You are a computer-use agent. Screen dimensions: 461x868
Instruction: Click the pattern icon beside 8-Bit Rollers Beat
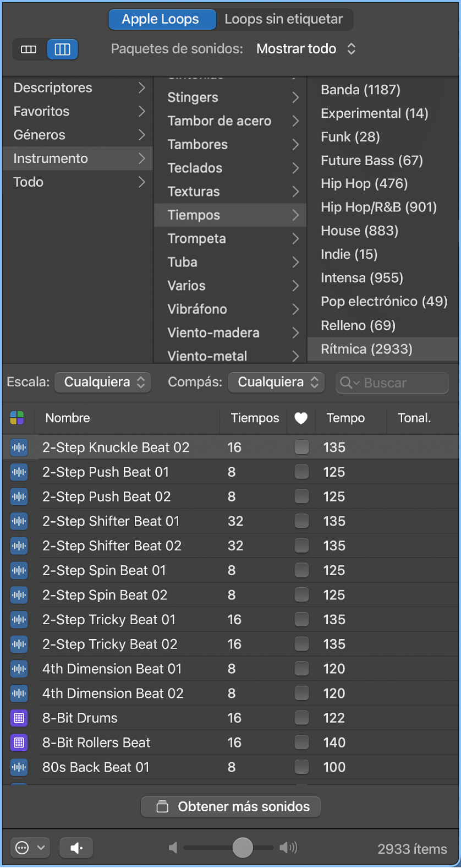(x=19, y=743)
